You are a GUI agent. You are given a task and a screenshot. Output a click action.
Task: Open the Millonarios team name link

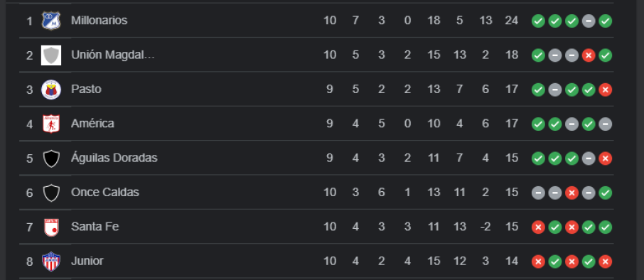[99, 21]
